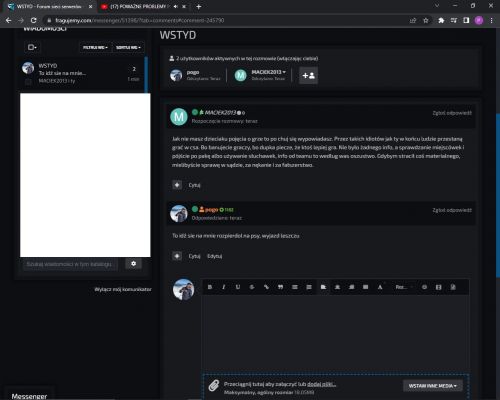Bookmark this page with the star icon
The width and height of the screenshot is (500, 400).
426,20
